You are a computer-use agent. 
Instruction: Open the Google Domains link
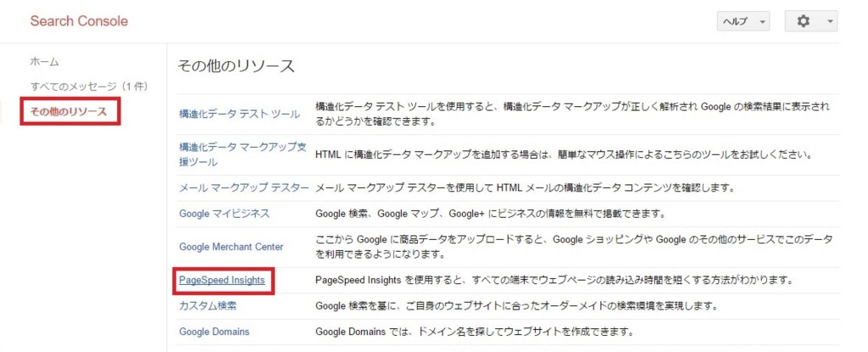click(214, 332)
